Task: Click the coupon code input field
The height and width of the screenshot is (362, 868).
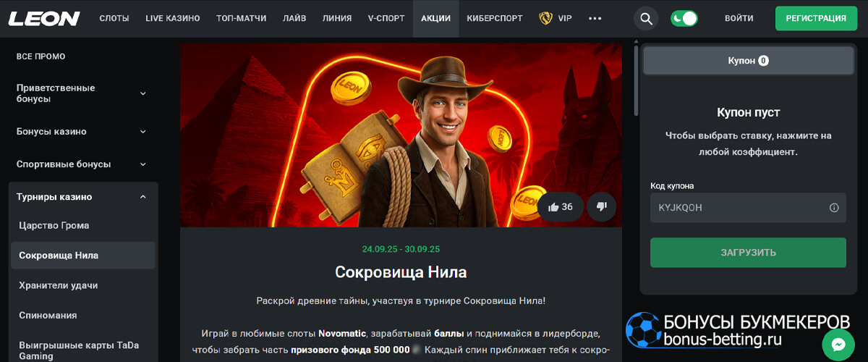Action: (748, 208)
